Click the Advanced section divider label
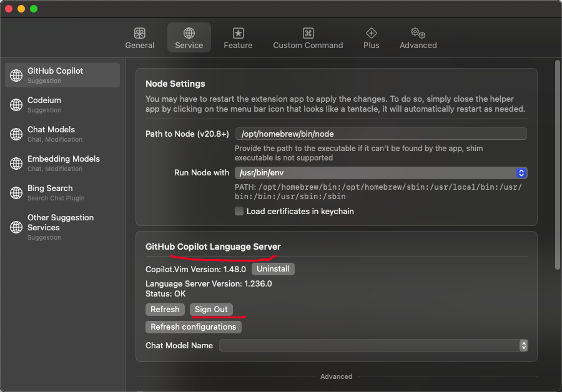Screen dimensions: 562x392 click(336, 376)
